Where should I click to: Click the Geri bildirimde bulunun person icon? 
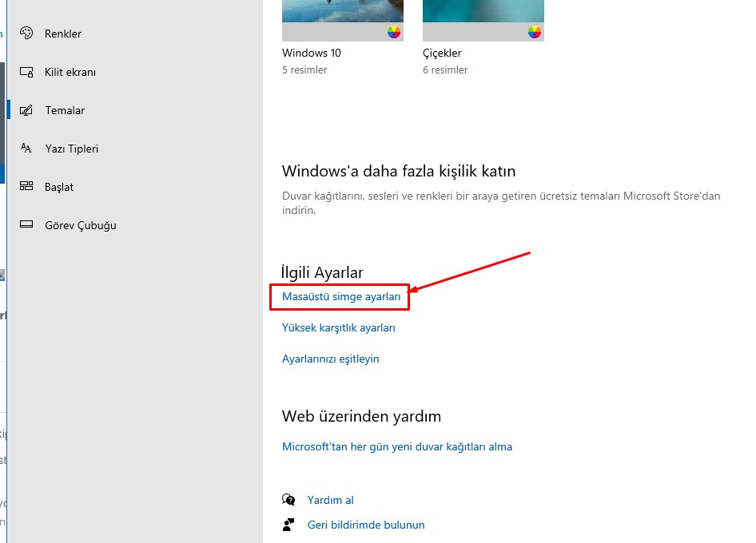point(288,524)
